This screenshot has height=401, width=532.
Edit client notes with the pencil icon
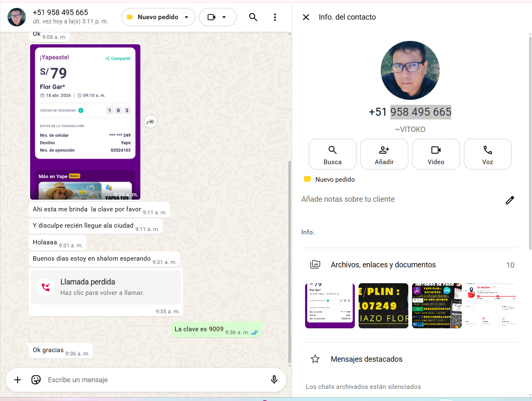pyautogui.click(x=509, y=200)
